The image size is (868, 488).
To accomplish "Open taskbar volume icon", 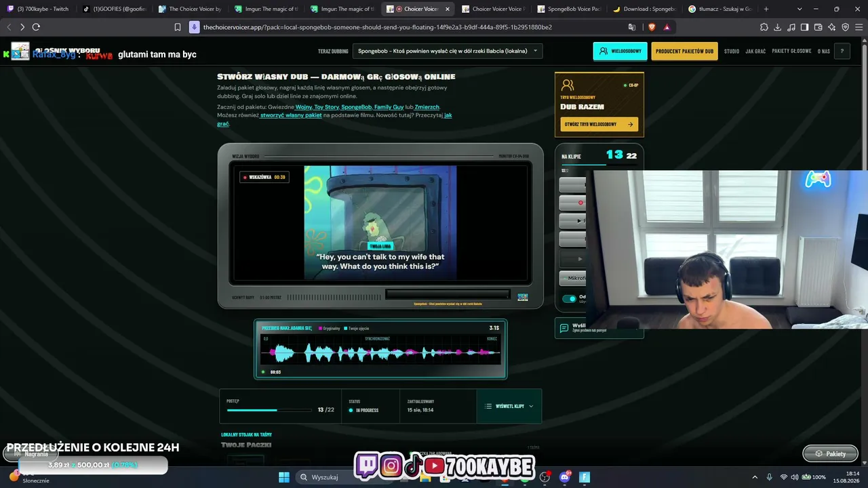I will pos(795,477).
